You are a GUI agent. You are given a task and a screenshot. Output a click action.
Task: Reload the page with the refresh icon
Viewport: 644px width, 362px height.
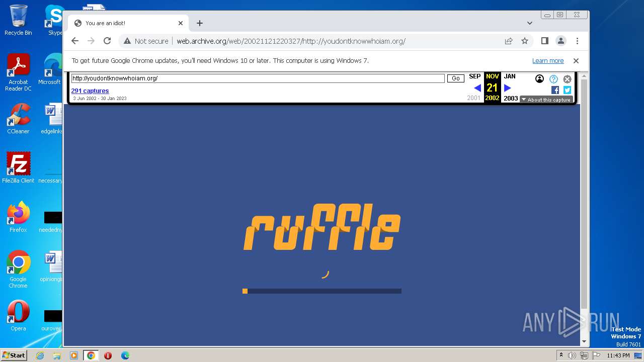107,41
